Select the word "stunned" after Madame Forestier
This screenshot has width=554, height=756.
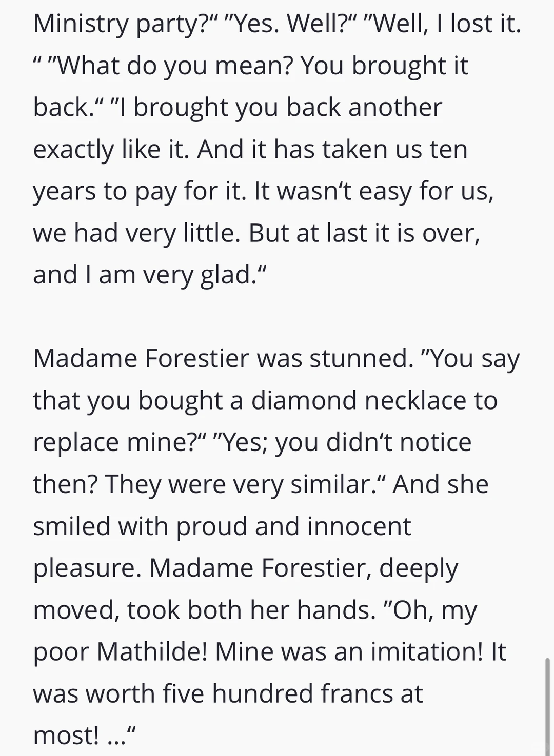[x=361, y=358]
